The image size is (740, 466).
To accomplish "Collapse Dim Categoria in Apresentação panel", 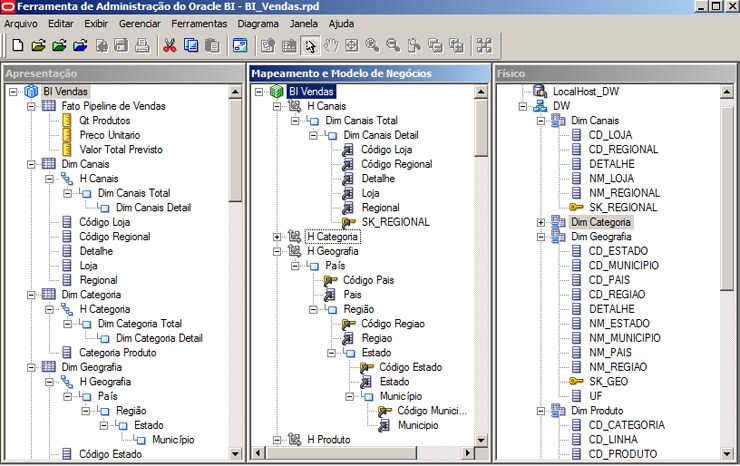I will click(31, 295).
